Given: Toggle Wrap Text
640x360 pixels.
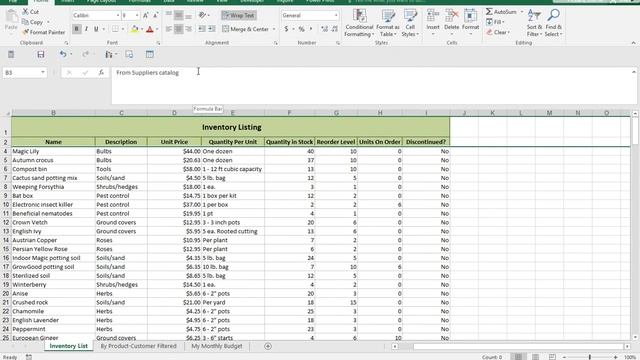Looking at the screenshot, I should point(239,16).
